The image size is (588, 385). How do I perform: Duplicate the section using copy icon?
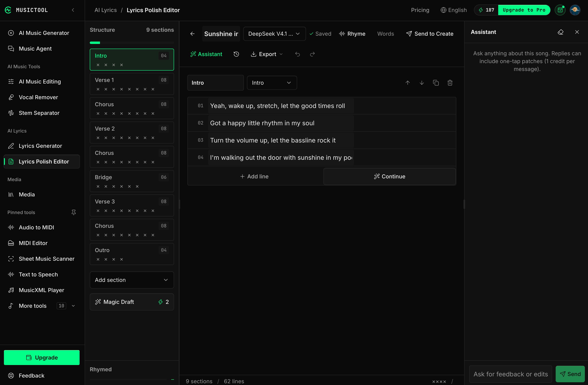[436, 83]
